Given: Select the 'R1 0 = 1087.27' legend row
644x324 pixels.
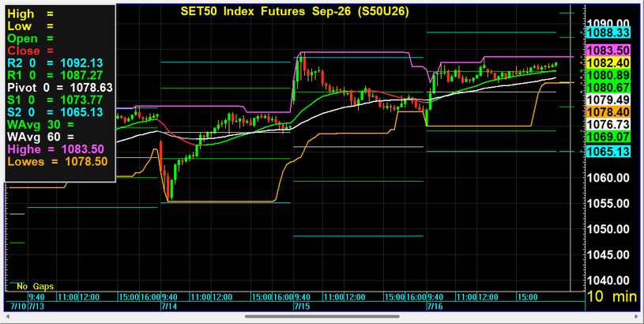Looking at the screenshot, I should [55, 76].
